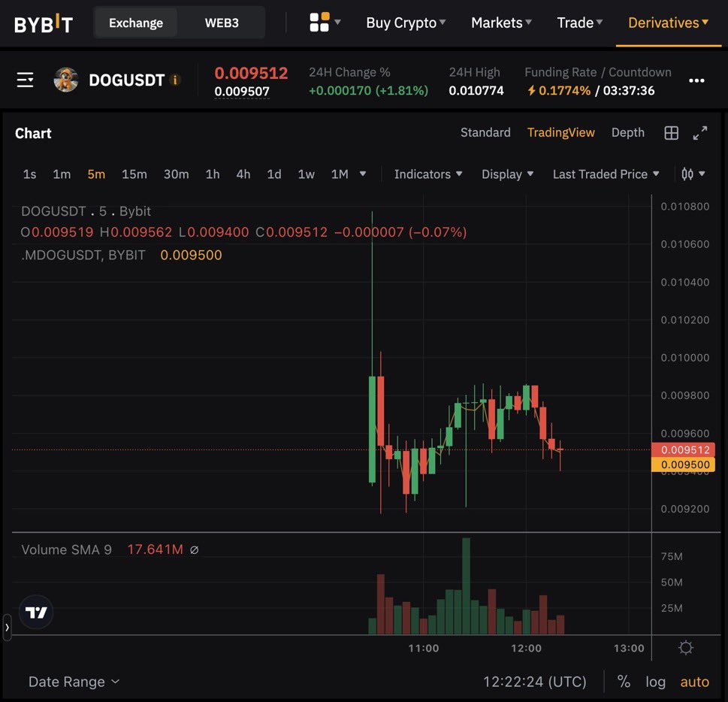Screen dimensions: 728x702
Task: Select the 1d timeframe
Action: [274, 174]
